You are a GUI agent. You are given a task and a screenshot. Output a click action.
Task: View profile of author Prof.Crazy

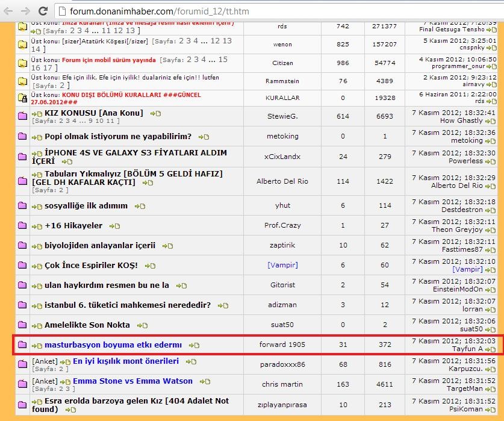pyautogui.click(x=282, y=225)
